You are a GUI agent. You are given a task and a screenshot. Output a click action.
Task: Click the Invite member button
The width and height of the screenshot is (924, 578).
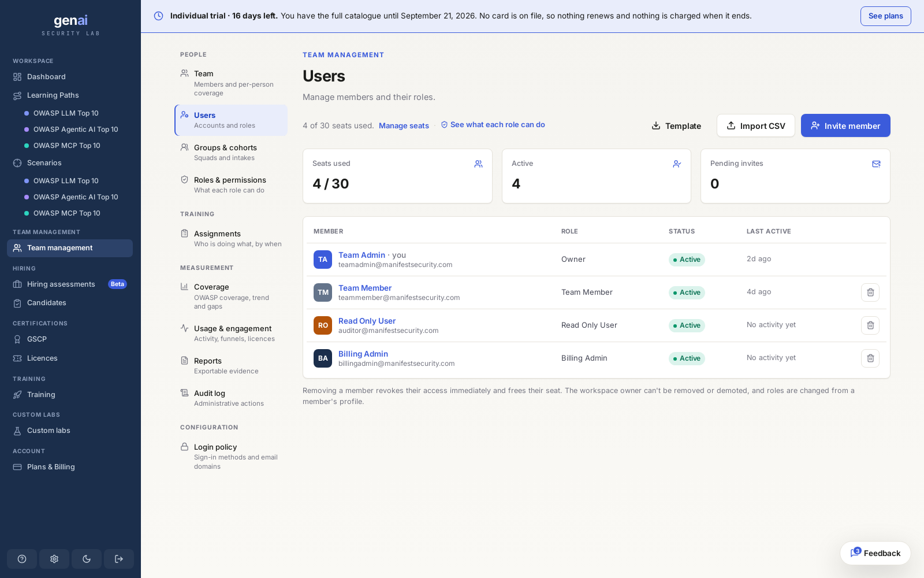845,126
